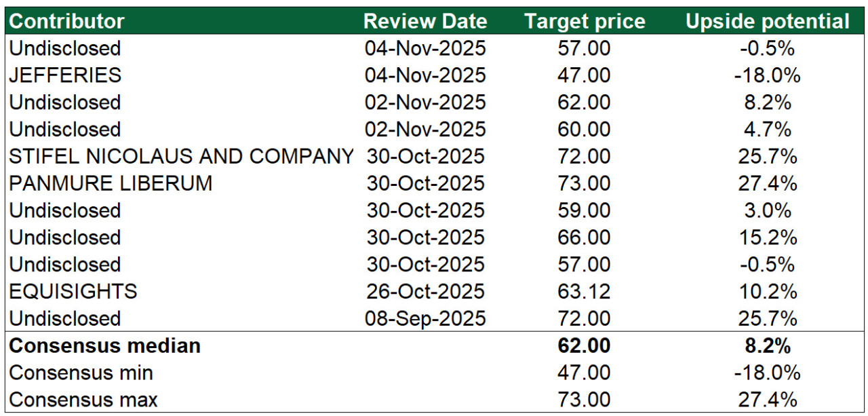Select the Consensus min row label
Image resolution: width=868 pixels, height=416 pixels.
[x=81, y=373]
